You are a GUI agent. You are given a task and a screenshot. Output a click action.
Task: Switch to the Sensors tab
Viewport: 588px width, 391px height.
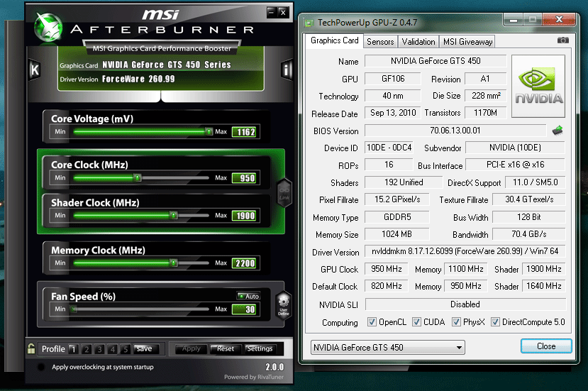tap(380, 41)
